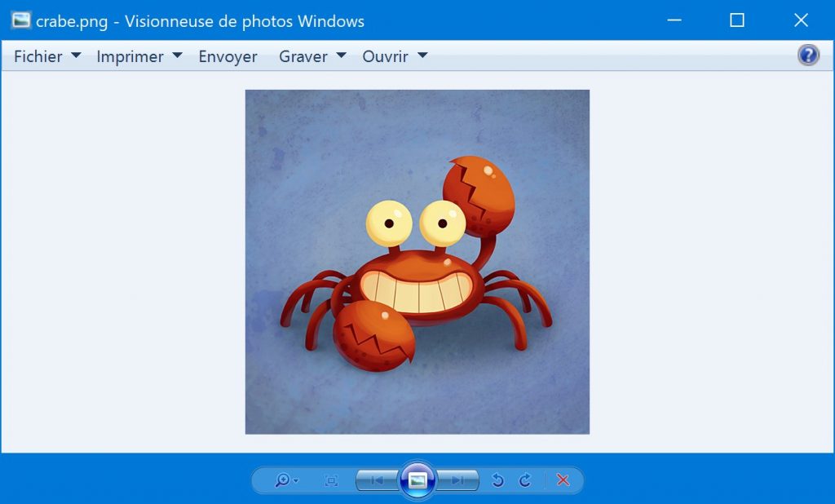Minimize the photo viewer window
The width and height of the screenshot is (835, 504).
674,20
